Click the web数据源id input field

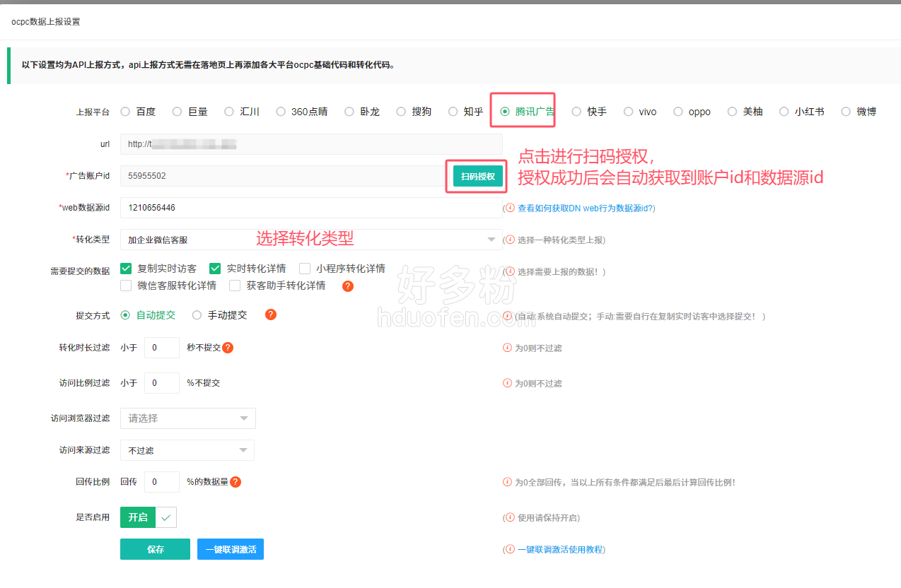[311, 208]
